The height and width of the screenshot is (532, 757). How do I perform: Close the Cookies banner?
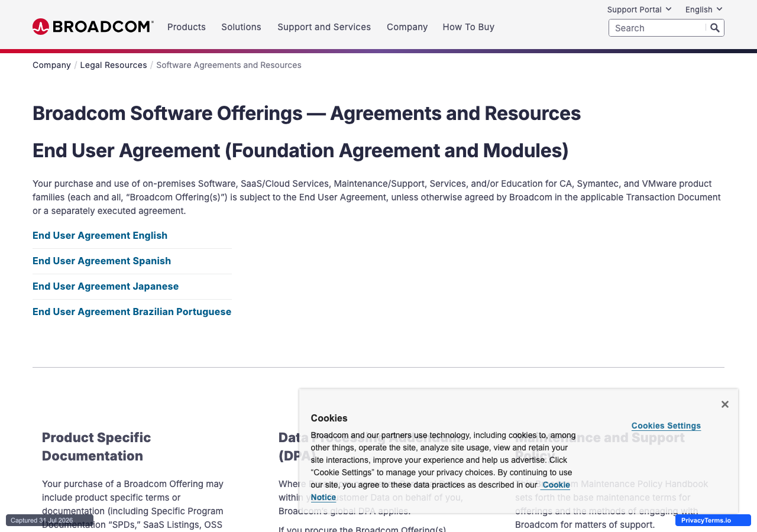click(x=725, y=404)
